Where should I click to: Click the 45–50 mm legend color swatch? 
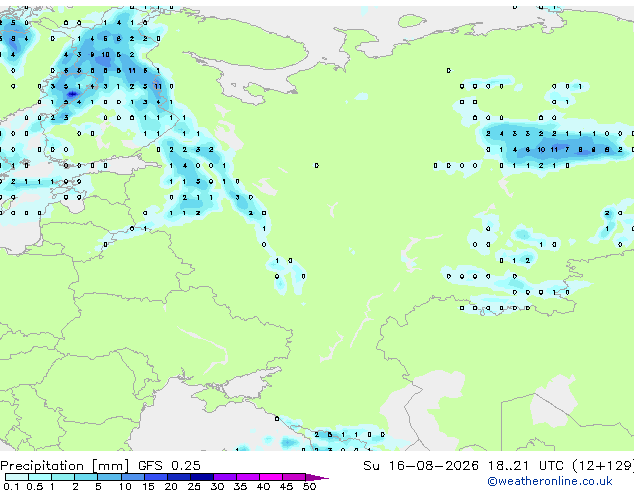pyautogui.click(x=294, y=477)
